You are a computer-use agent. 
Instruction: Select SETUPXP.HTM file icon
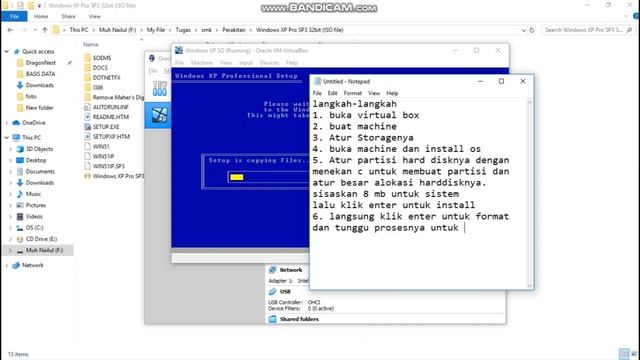pos(87,136)
